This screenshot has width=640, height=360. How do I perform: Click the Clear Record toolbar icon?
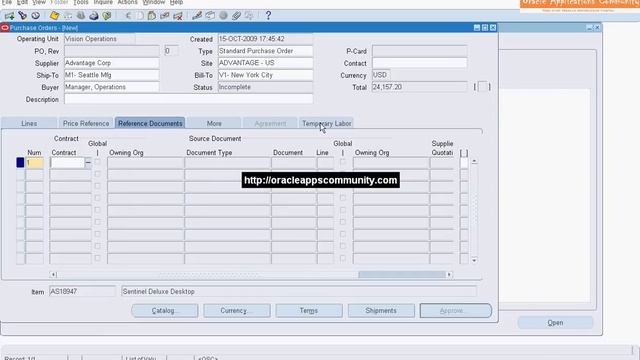tap(164, 16)
